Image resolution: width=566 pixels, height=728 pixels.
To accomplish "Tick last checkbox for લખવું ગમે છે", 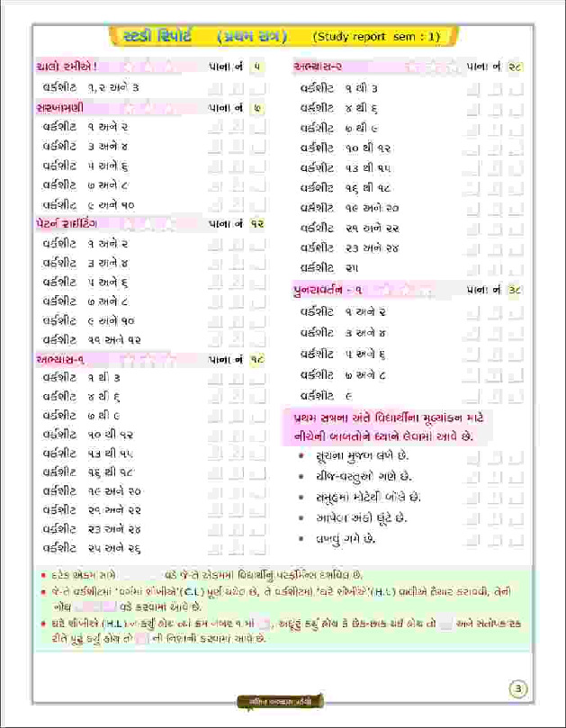I will [x=516, y=540].
